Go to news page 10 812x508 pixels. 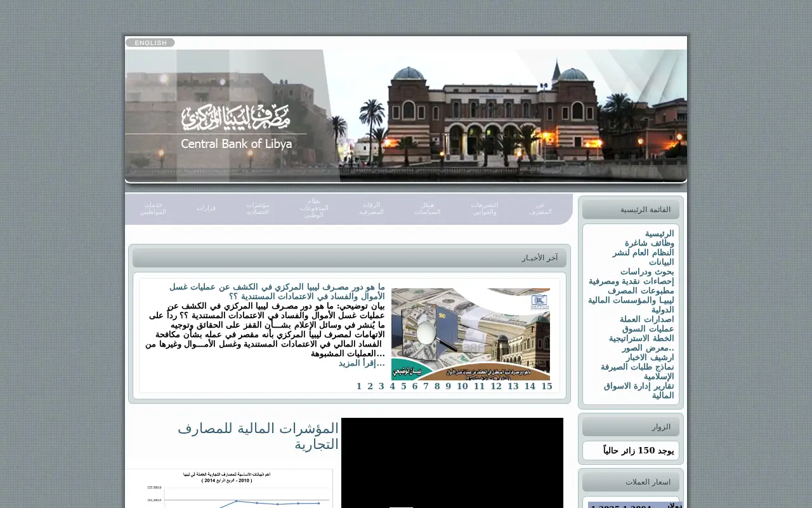click(x=462, y=386)
